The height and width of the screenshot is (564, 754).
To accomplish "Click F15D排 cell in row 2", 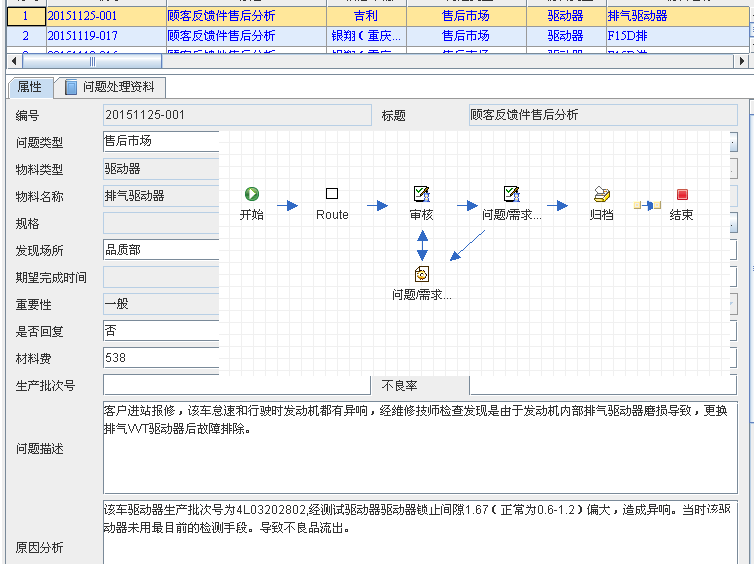I will pyautogui.click(x=678, y=36).
